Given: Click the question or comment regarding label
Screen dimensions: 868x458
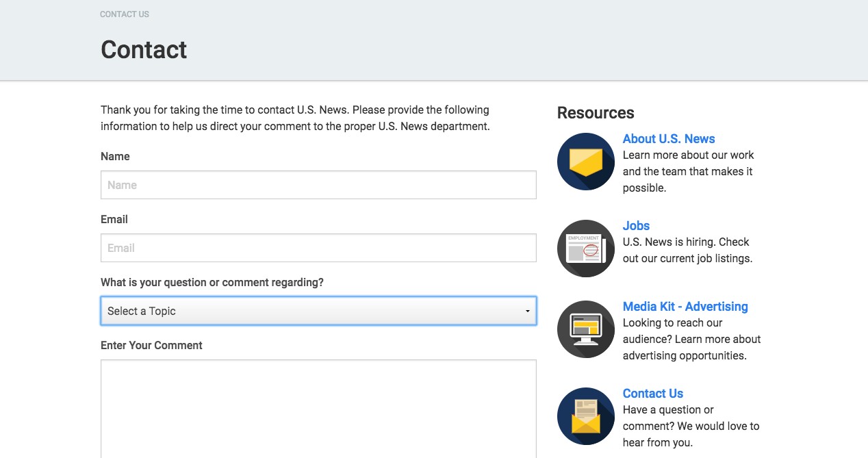Looking at the screenshot, I should click(212, 283).
